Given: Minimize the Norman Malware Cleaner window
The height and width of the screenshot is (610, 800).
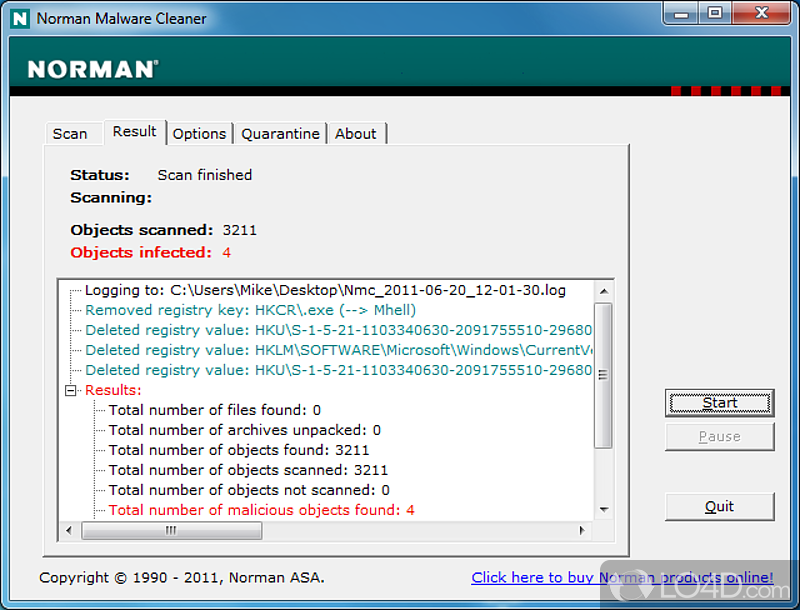Looking at the screenshot, I should [x=681, y=14].
